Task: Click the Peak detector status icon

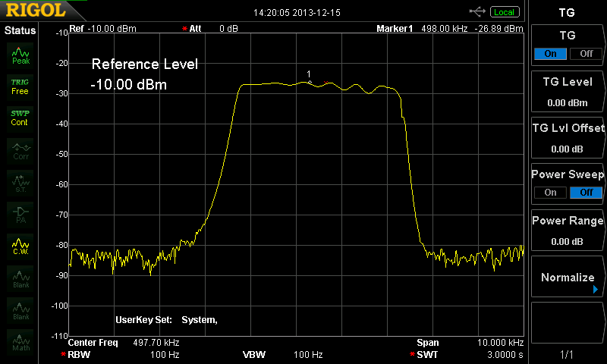Action: [20, 55]
